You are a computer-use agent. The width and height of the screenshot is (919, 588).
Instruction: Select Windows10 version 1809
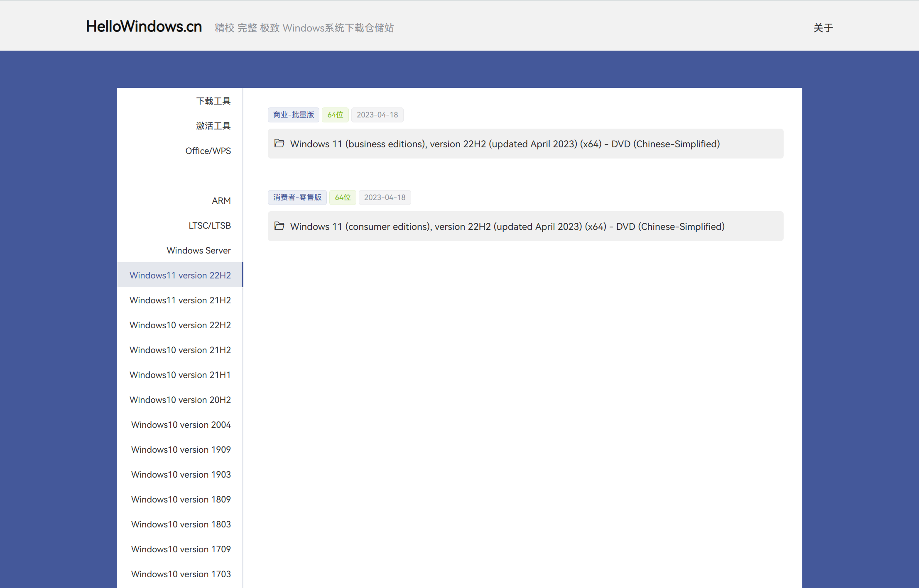(x=181, y=499)
